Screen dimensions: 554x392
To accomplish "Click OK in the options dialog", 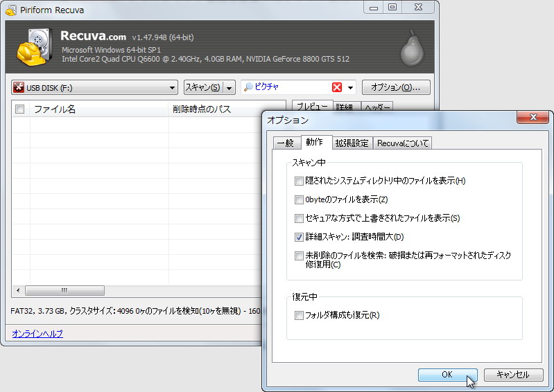I will click(447, 375).
